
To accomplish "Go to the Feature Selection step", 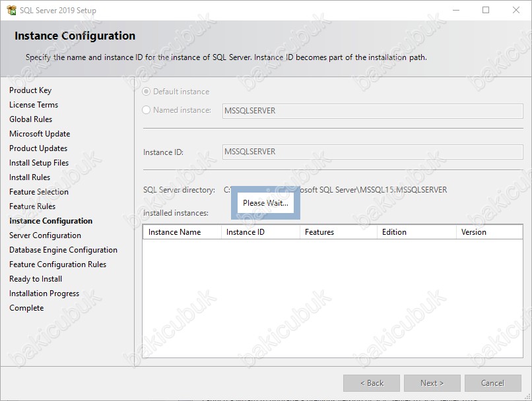I will tap(39, 192).
